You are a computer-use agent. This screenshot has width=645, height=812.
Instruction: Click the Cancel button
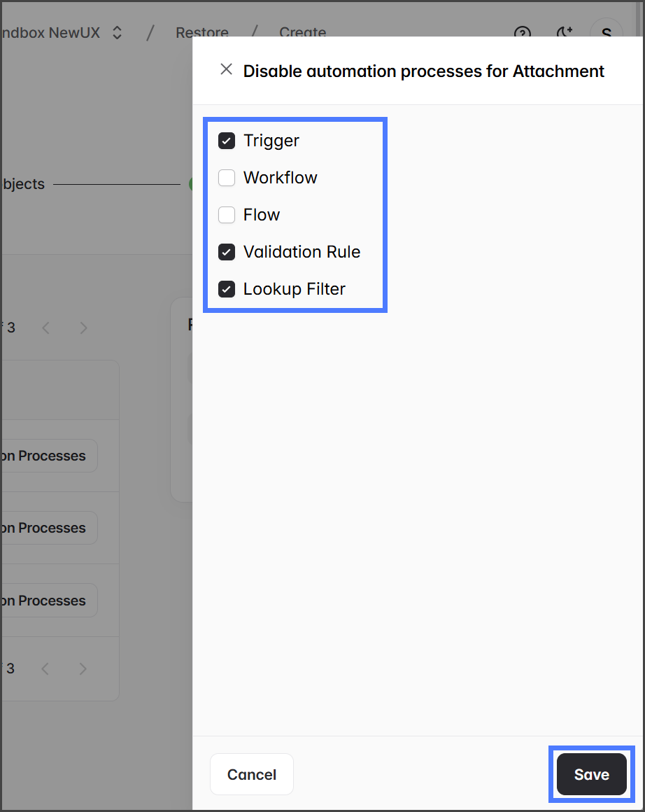pos(252,774)
